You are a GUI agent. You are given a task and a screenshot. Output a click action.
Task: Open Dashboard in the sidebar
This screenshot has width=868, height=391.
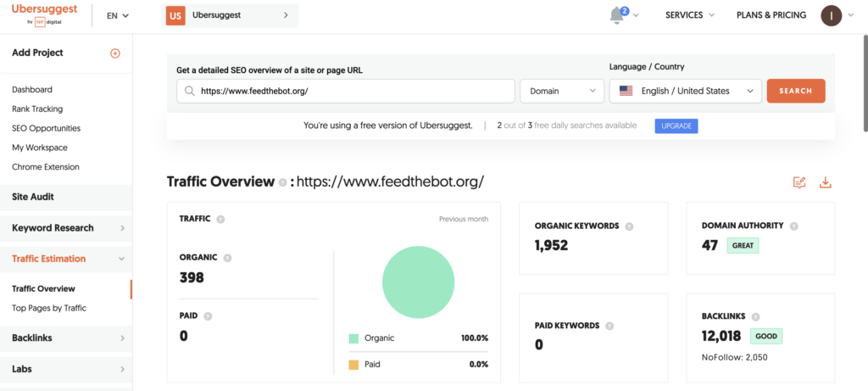[32, 90]
